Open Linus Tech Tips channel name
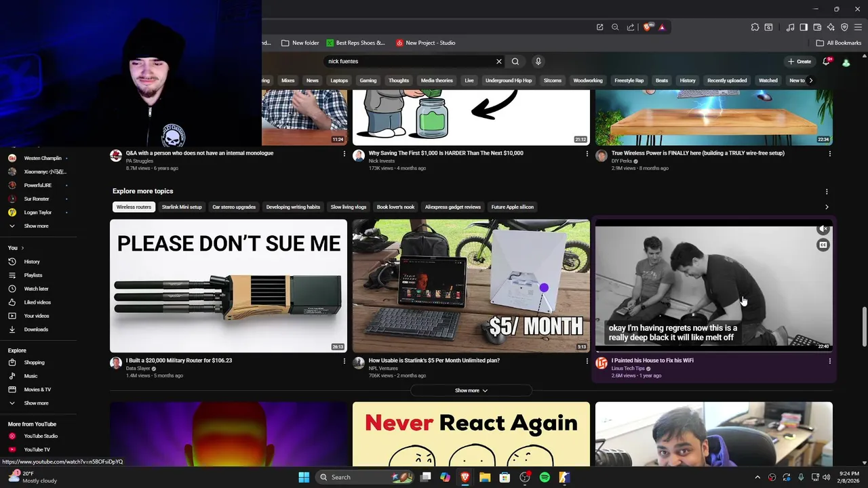This screenshot has height=488, width=868. (x=628, y=369)
